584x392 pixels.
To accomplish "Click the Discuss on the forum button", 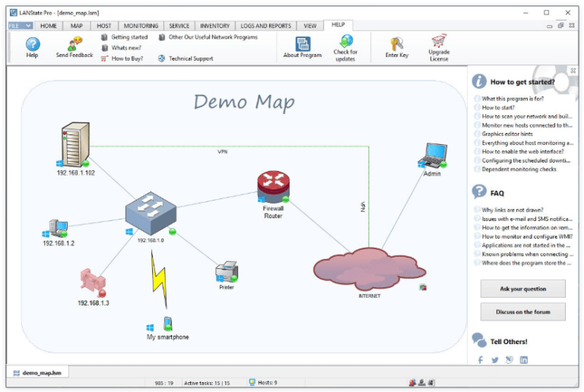I will point(523,311).
